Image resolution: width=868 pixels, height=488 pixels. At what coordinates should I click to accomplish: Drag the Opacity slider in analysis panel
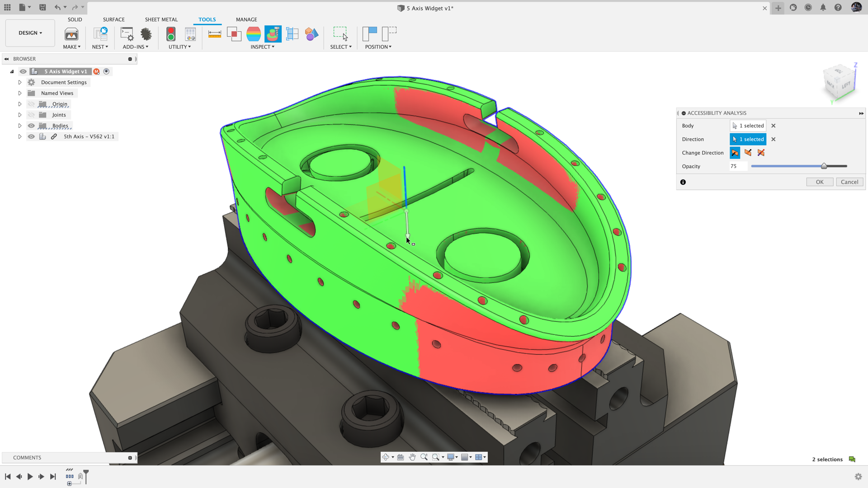tap(824, 166)
